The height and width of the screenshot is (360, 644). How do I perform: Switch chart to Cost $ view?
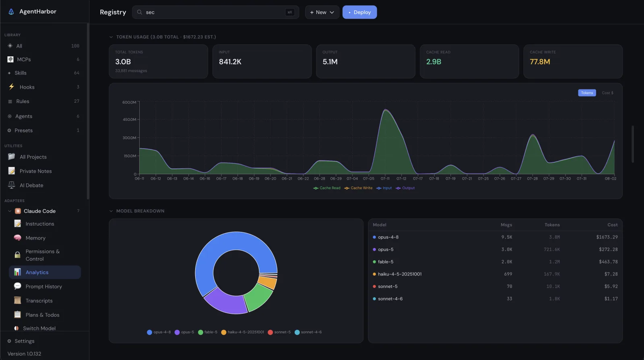(x=607, y=93)
